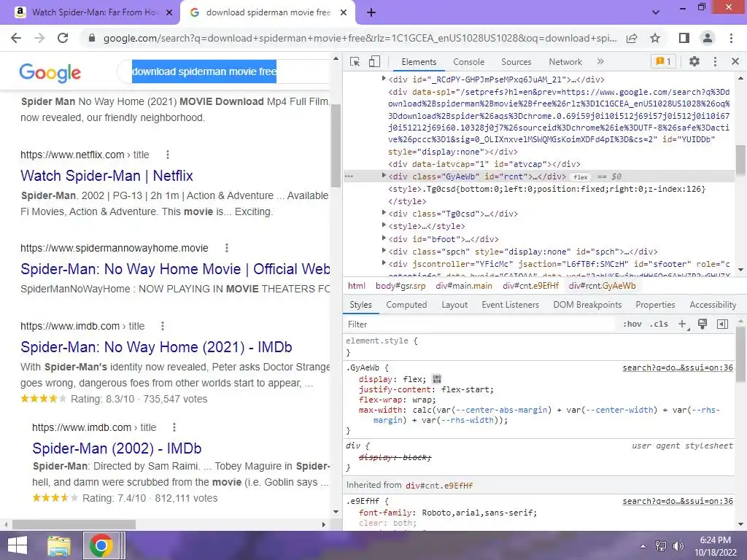Close the download spiderman Google tab
The width and height of the screenshot is (747, 560).
pos(344,13)
